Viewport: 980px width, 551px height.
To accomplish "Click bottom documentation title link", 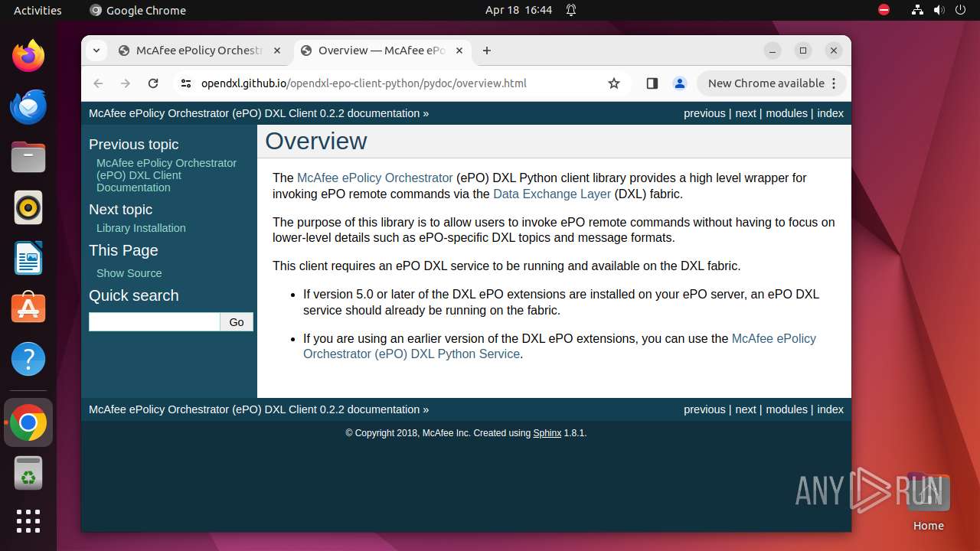I will (x=255, y=409).
